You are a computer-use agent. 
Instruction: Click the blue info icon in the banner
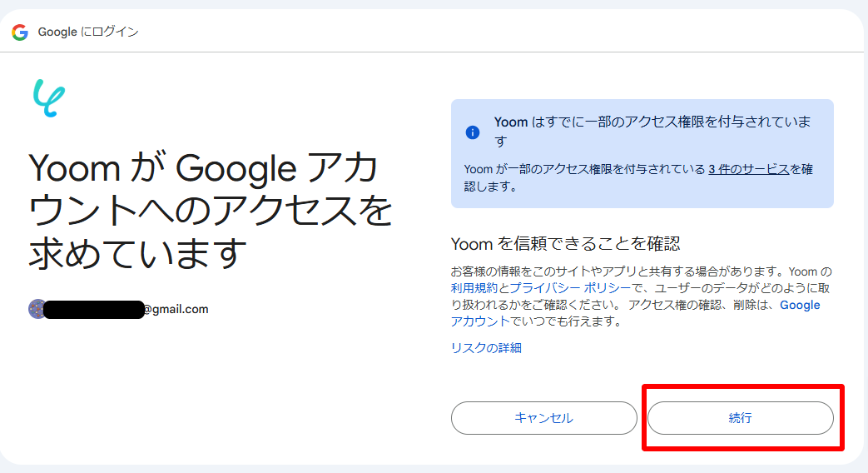pyautogui.click(x=473, y=132)
